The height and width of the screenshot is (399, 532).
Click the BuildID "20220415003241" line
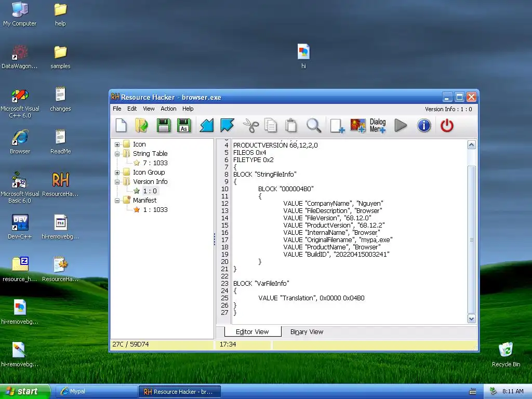tap(336, 255)
